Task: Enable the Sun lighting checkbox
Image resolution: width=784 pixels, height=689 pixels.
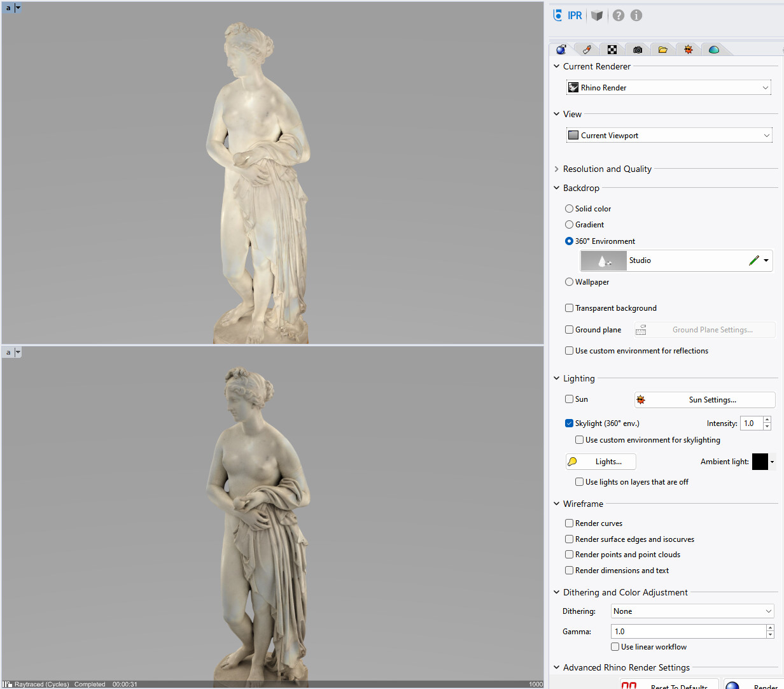Action: [568, 399]
